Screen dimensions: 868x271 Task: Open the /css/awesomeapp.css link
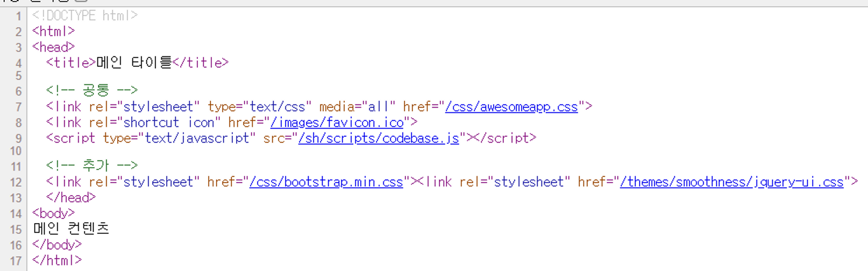[x=511, y=107]
